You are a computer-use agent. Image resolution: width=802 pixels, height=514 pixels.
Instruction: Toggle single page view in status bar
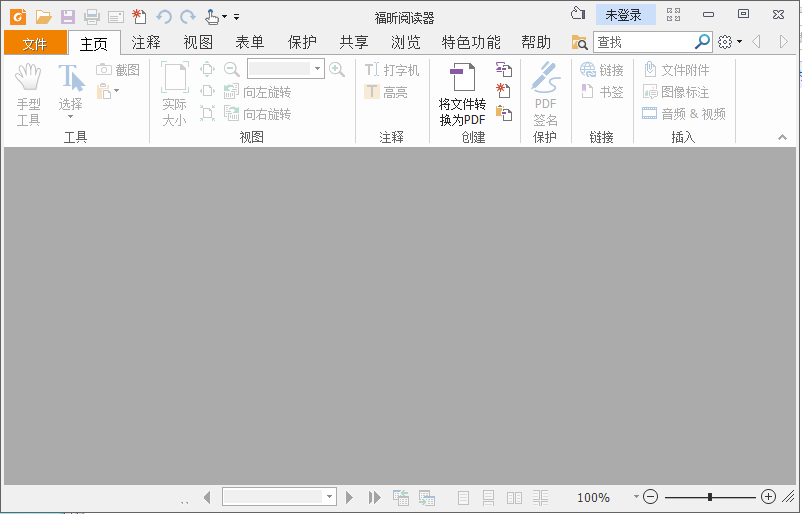[463, 498]
